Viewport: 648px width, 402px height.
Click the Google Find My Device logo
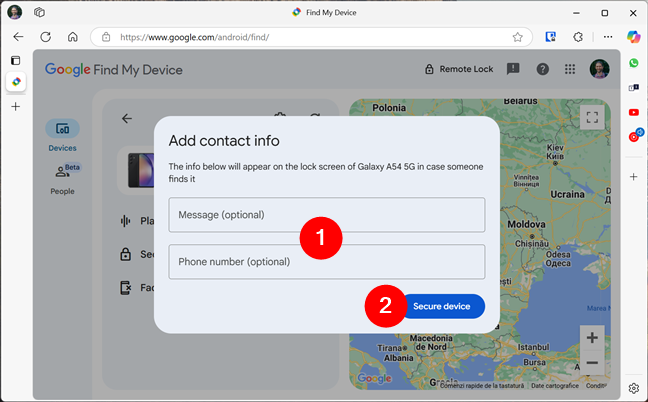[x=114, y=69]
